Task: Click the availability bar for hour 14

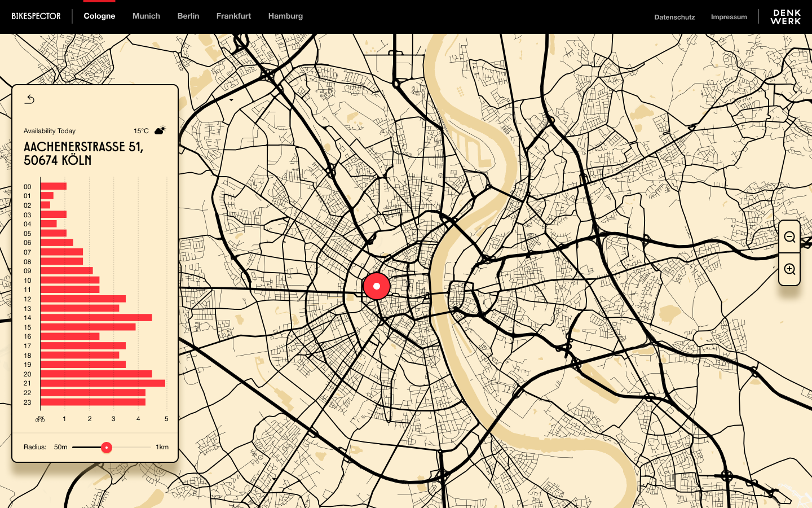Action: click(x=96, y=318)
